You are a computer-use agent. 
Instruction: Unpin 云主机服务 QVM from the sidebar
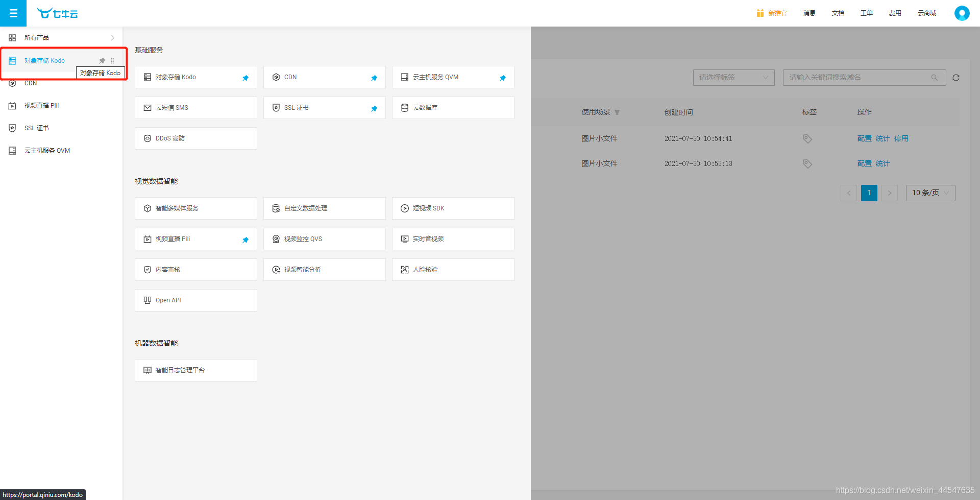(503, 78)
